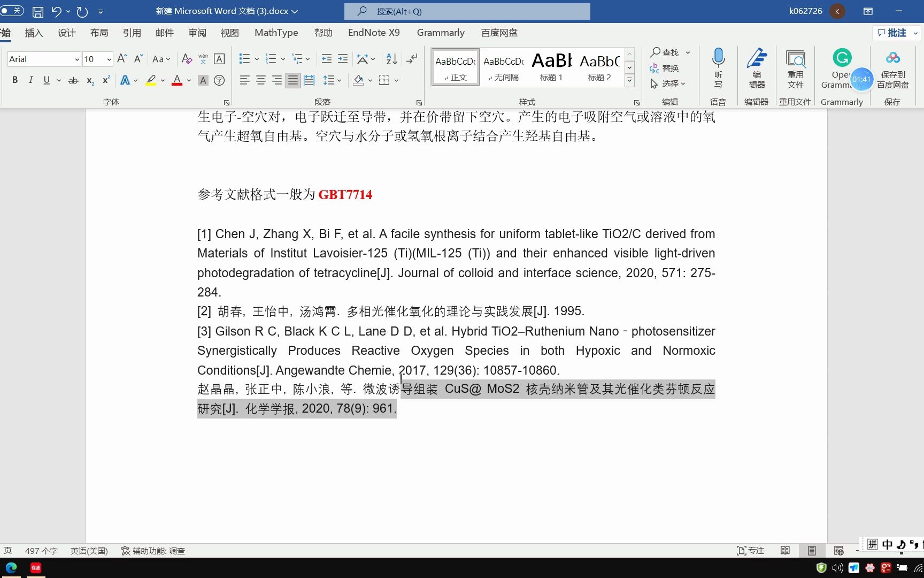Screen dimensions: 924x578
Task: Open the EndNote X9 tab
Action: point(374,33)
